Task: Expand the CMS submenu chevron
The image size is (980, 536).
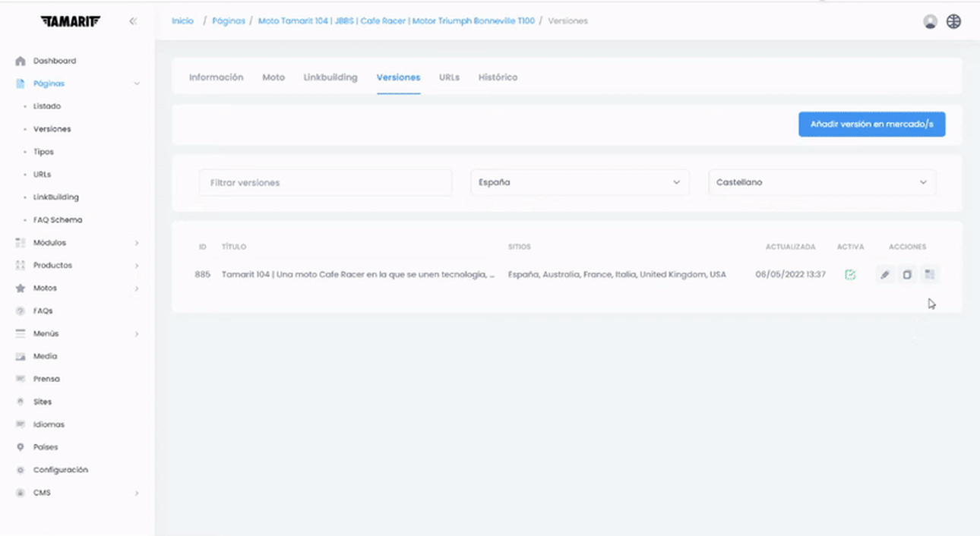Action: point(137,493)
